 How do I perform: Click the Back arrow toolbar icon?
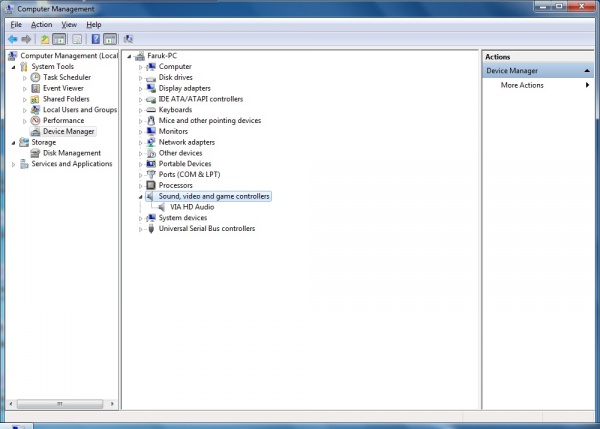[x=13, y=39]
